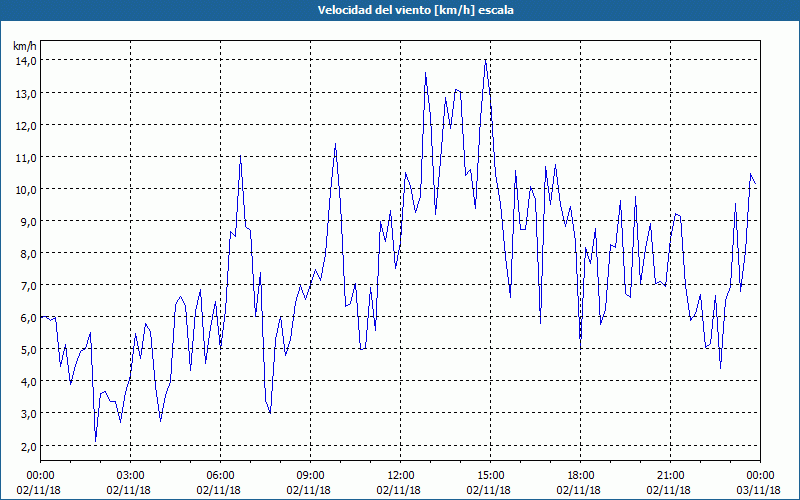The height and width of the screenshot is (500, 800).
Task: Click the 8,0 y-axis value
Action: point(29,254)
